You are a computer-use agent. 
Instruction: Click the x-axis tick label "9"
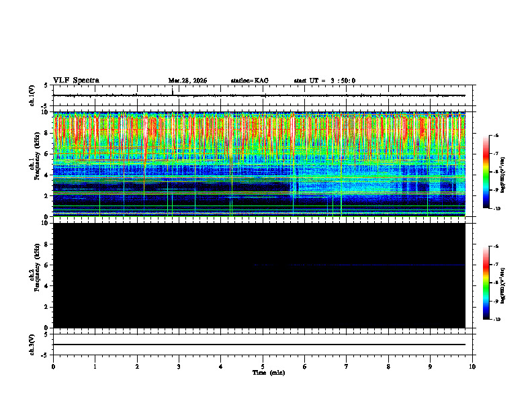430,367
